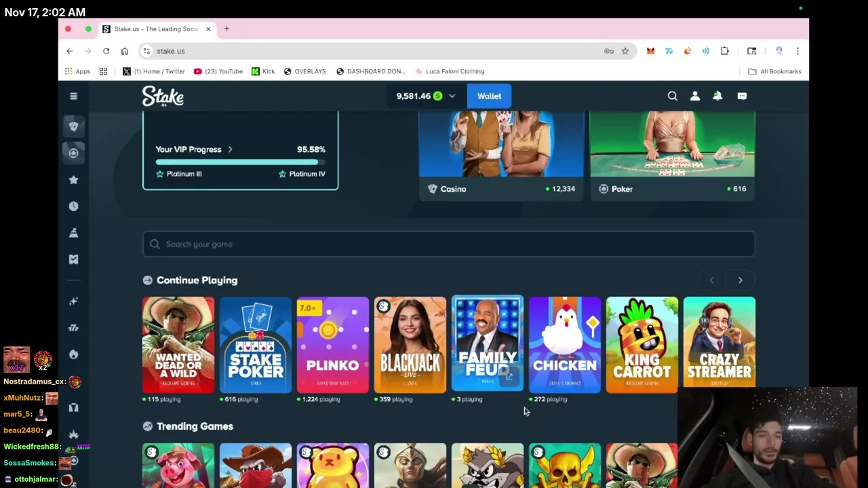Click the Trending Games heading
The height and width of the screenshot is (488, 868).
click(x=195, y=426)
